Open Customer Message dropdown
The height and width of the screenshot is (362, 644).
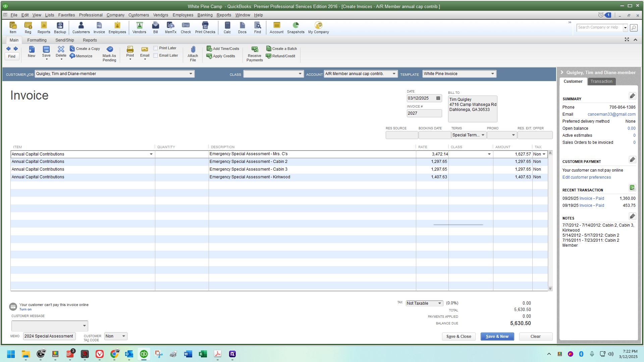pos(84,326)
